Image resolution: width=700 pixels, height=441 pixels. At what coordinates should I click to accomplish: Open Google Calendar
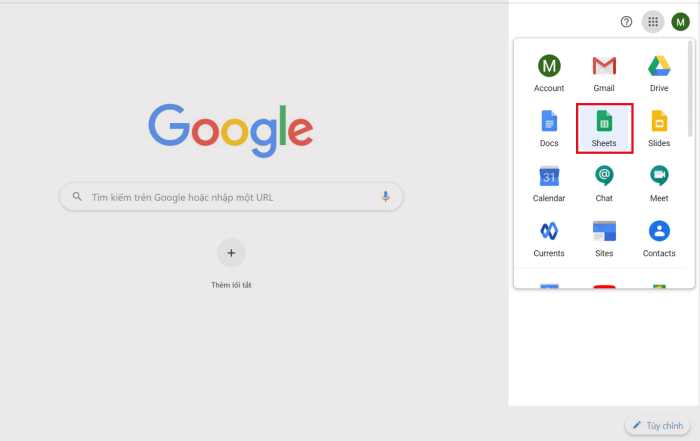pyautogui.click(x=549, y=183)
